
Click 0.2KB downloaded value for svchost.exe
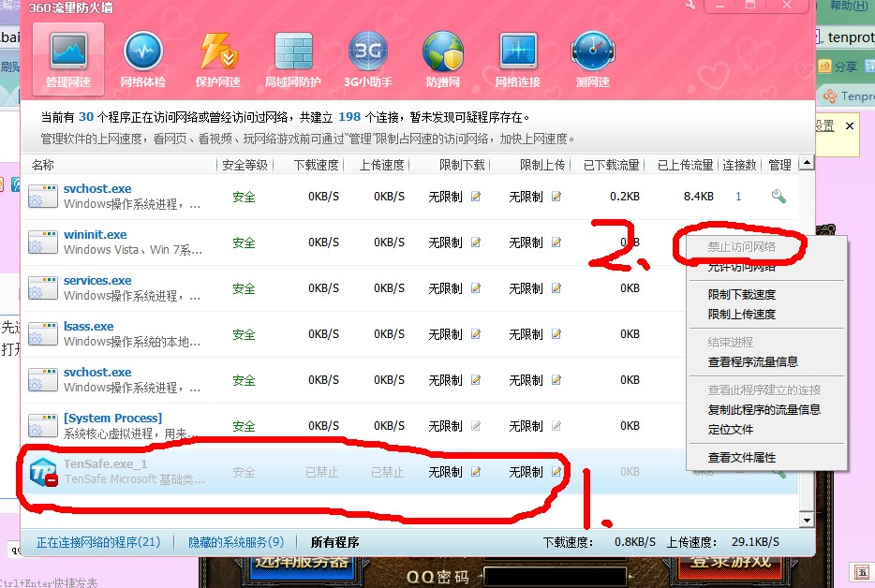click(x=625, y=197)
